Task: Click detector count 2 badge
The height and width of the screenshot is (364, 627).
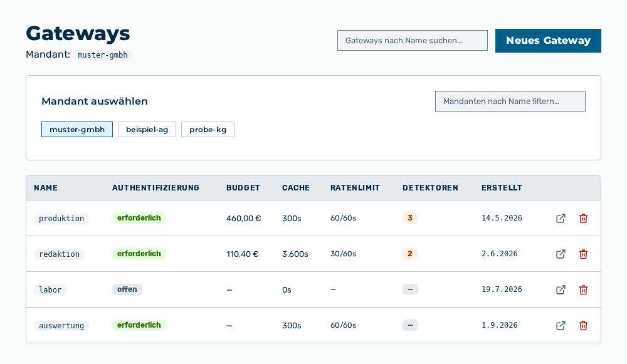Action: [x=410, y=254]
